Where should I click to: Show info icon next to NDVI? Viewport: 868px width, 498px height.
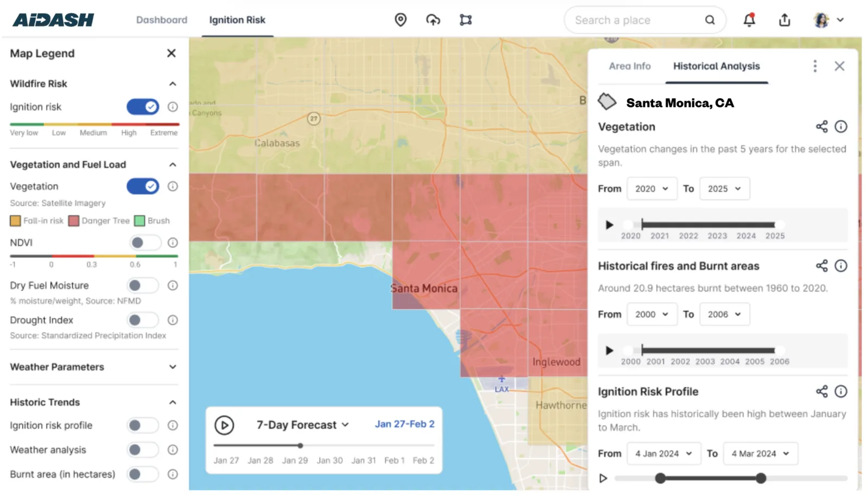tap(173, 242)
